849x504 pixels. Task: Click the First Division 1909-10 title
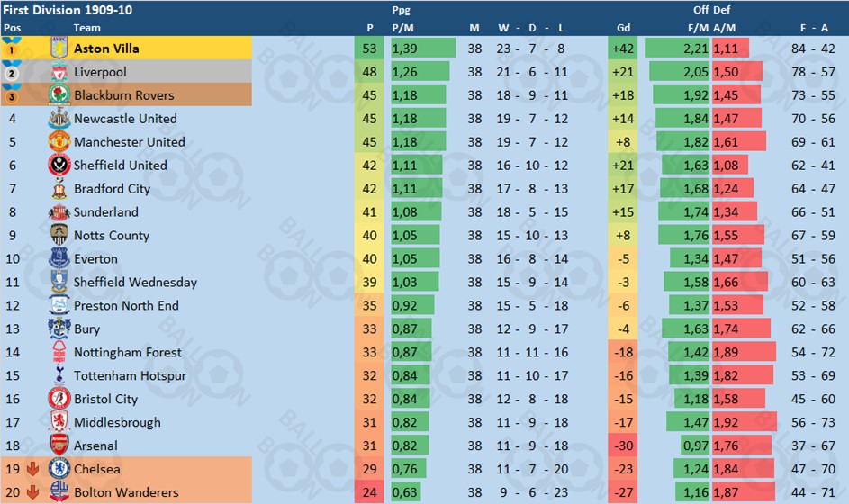(68, 10)
